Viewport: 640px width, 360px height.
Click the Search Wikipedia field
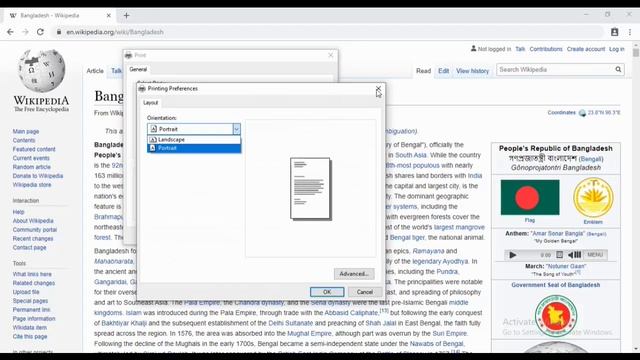pyautogui.click(x=555, y=70)
